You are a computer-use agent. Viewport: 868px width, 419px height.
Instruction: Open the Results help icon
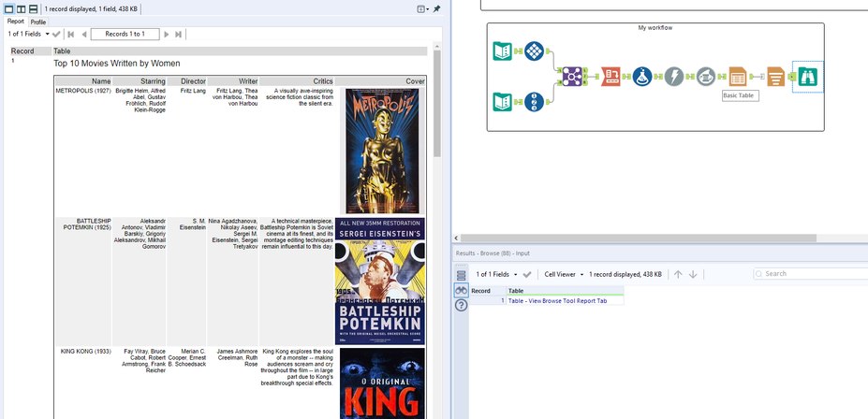461,305
